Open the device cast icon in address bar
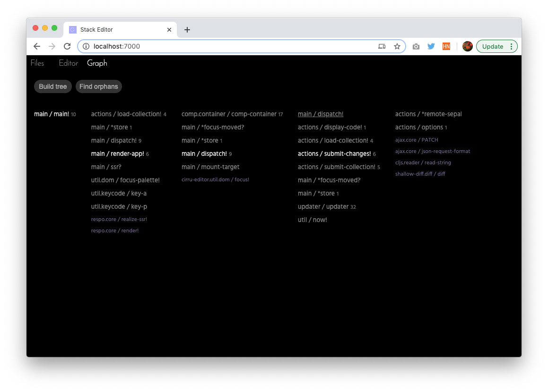The height and width of the screenshot is (392, 548). (382, 46)
